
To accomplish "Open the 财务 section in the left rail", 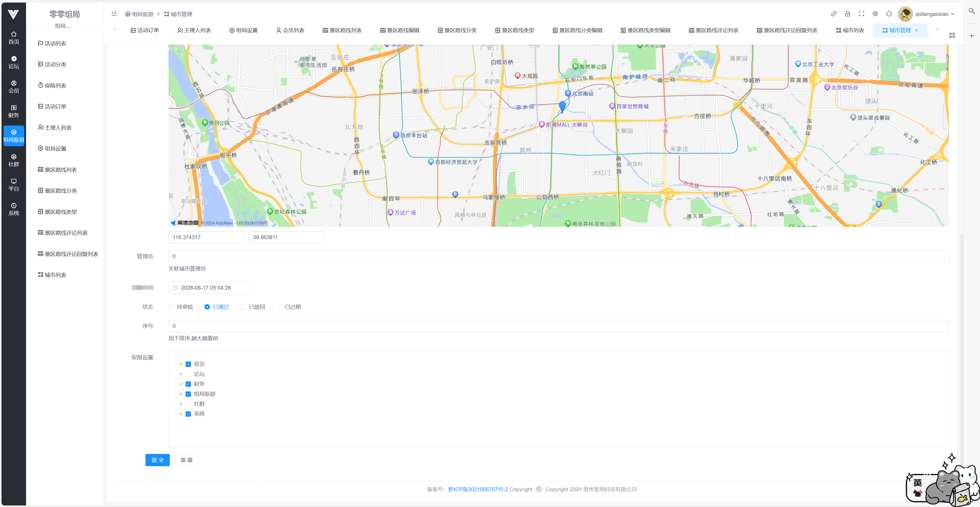I will click(x=14, y=111).
